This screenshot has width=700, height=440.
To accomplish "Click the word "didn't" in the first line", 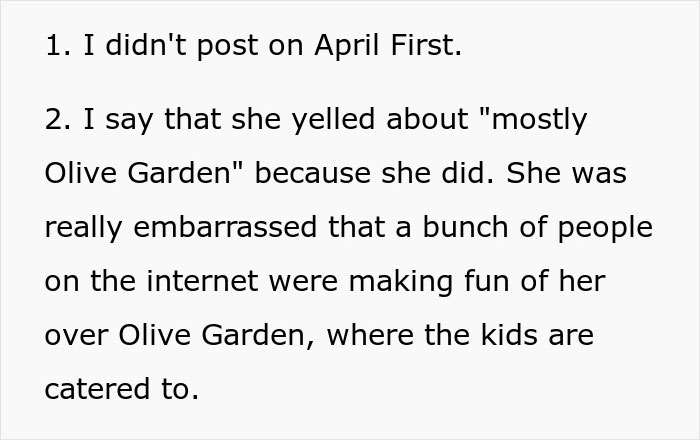I will coord(140,48).
